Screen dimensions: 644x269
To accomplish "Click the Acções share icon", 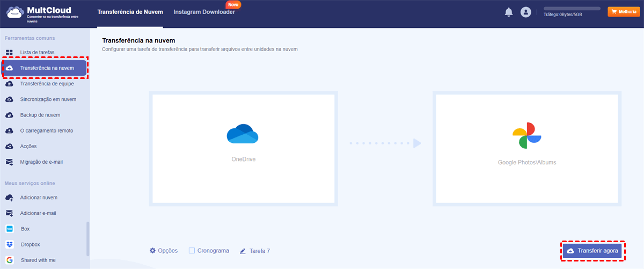I will pyautogui.click(x=10, y=146).
